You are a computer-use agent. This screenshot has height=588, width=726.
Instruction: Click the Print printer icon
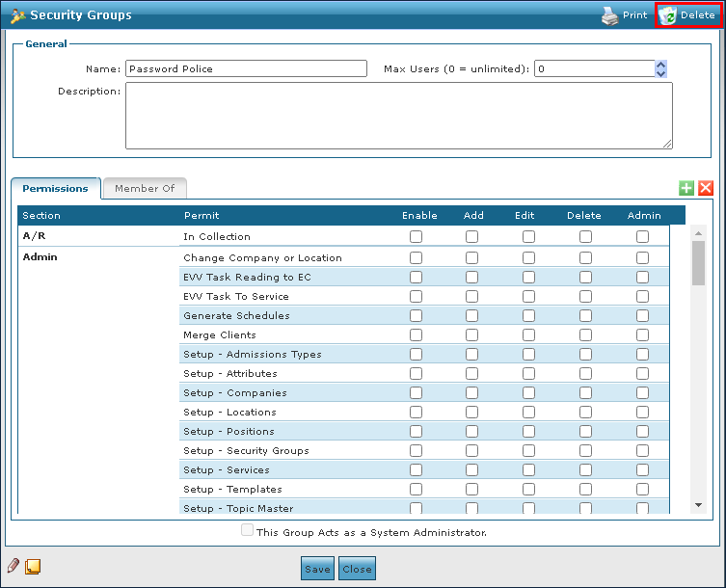[x=609, y=15]
